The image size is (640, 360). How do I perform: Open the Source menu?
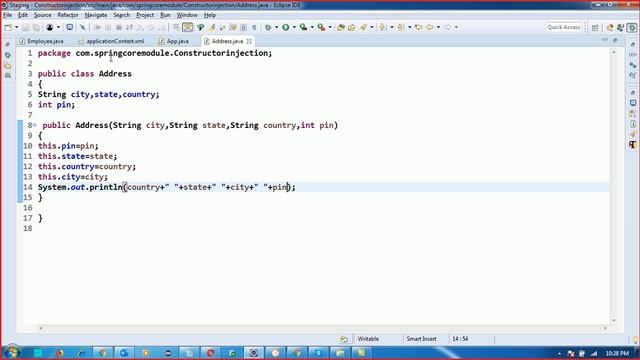[x=42, y=15]
